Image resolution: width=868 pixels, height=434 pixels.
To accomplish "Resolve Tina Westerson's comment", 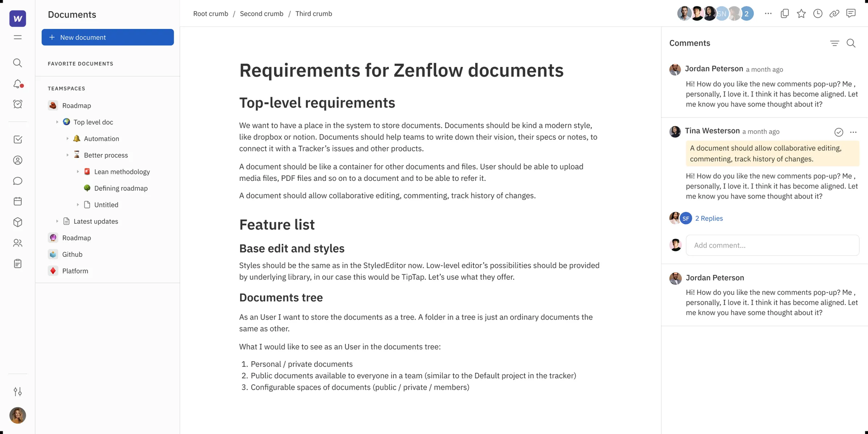I will [x=839, y=132].
